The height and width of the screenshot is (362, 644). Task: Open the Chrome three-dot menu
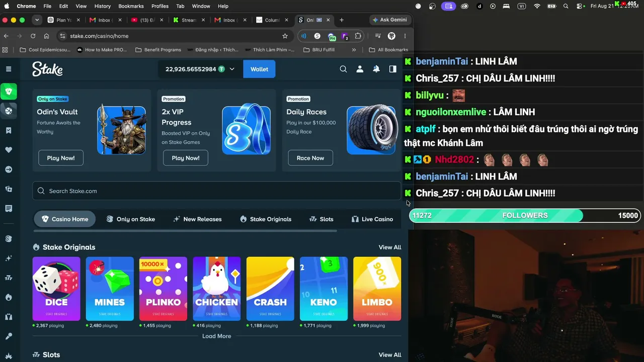pos(405,36)
